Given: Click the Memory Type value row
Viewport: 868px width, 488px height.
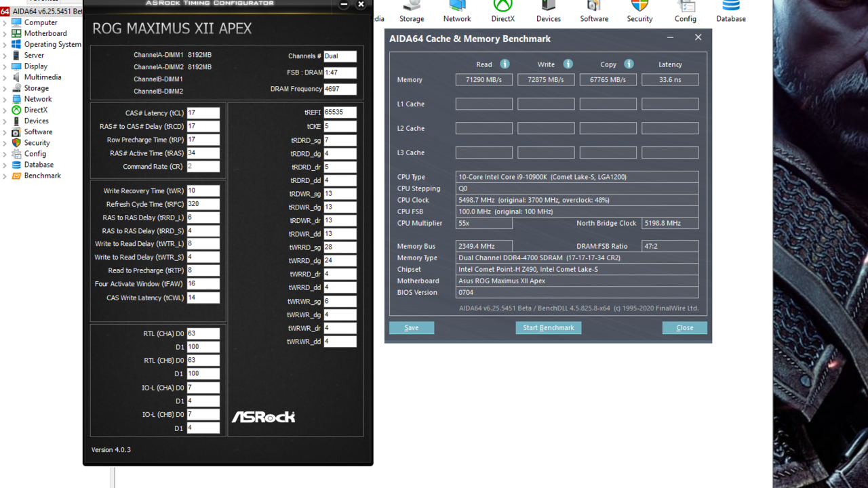Looking at the screenshot, I should [x=577, y=258].
